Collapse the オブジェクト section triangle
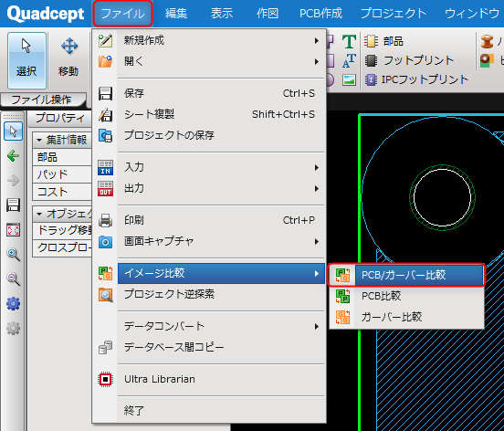This screenshot has height=431, width=504. (39, 214)
